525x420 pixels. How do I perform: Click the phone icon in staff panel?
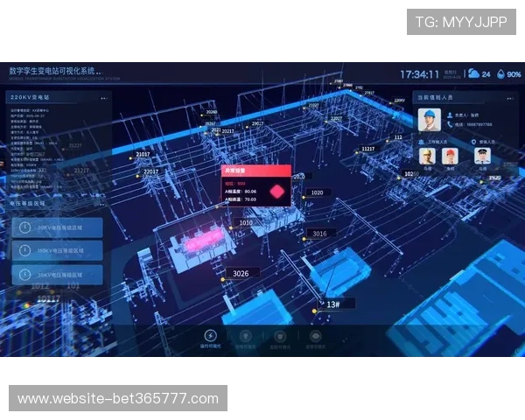[x=450, y=124]
